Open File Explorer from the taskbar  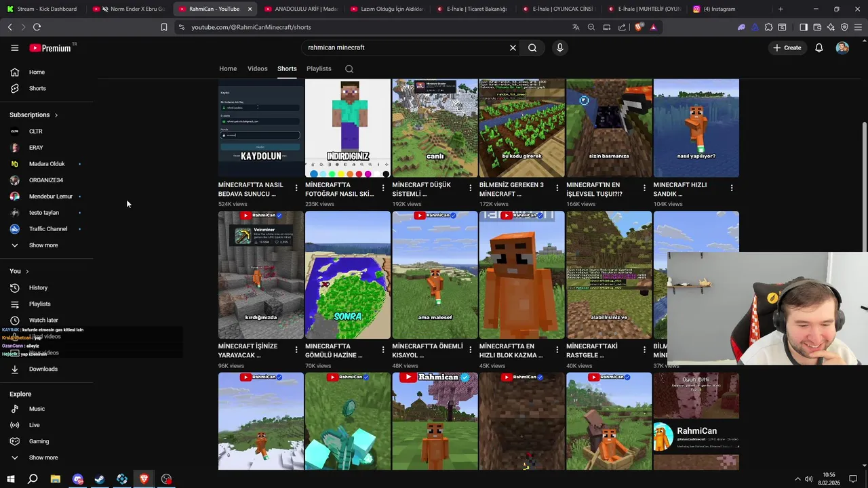[x=55, y=479]
